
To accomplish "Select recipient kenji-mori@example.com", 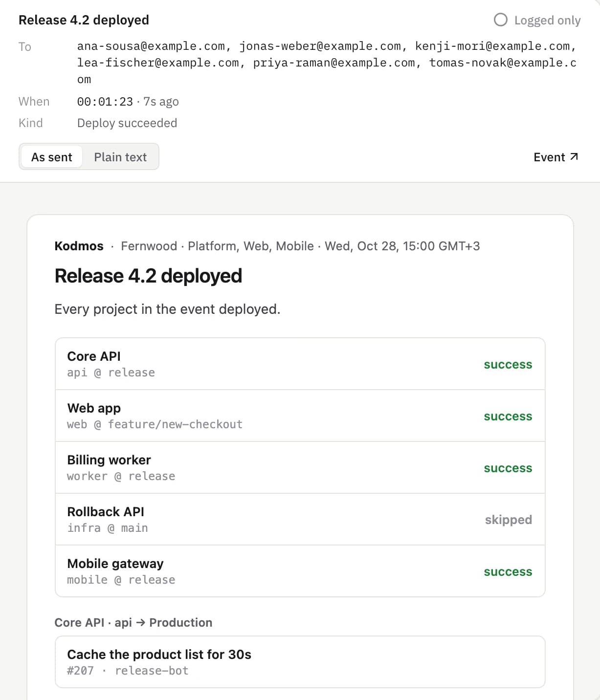I will 492,46.
